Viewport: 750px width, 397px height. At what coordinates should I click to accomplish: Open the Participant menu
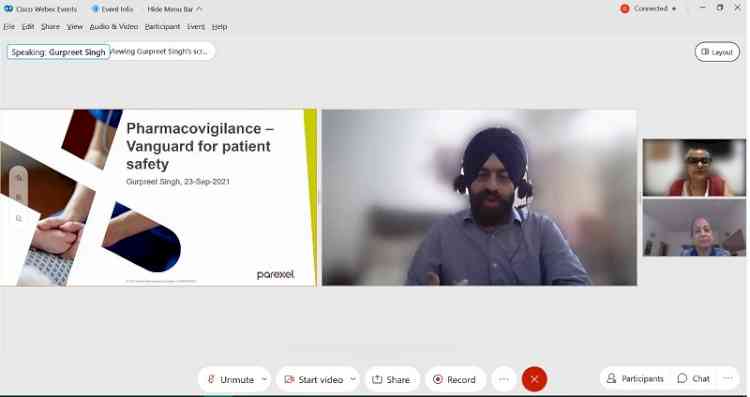click(x=162, y=27)
